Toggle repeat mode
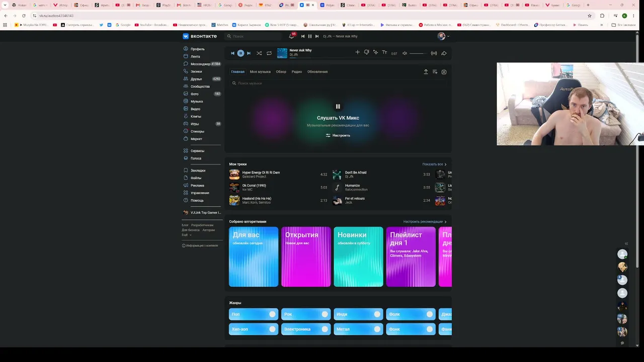644x362 pixels. click(269, 53)
